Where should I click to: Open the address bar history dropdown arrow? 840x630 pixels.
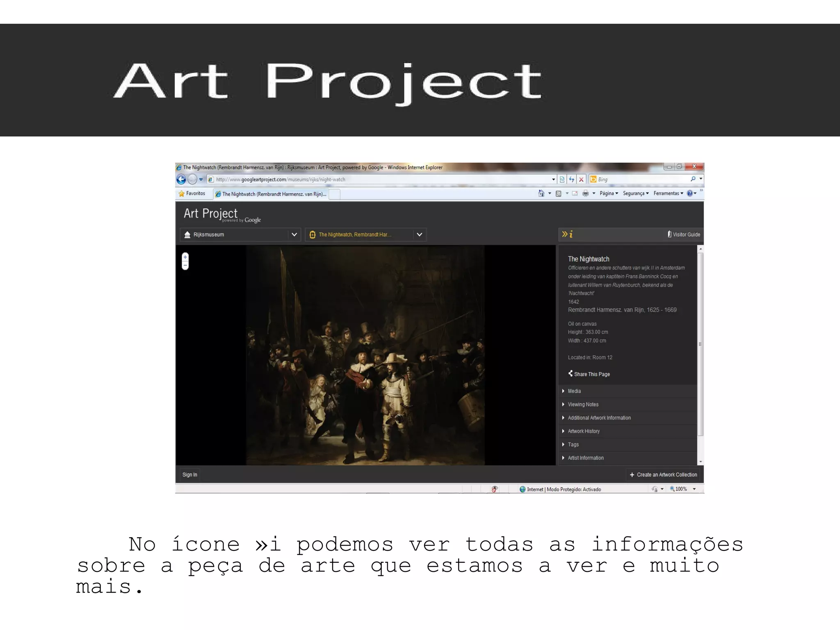(554, 179)
